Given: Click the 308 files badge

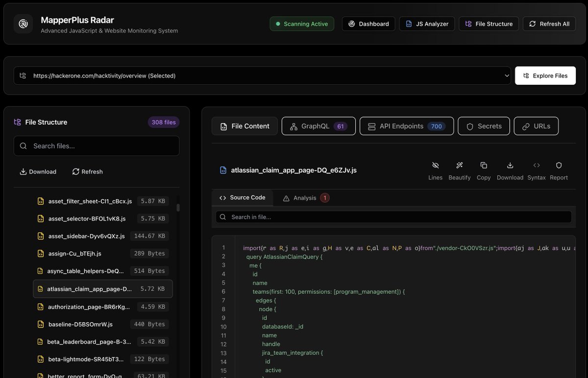Looking at the screenshot, I should (164, 122).
